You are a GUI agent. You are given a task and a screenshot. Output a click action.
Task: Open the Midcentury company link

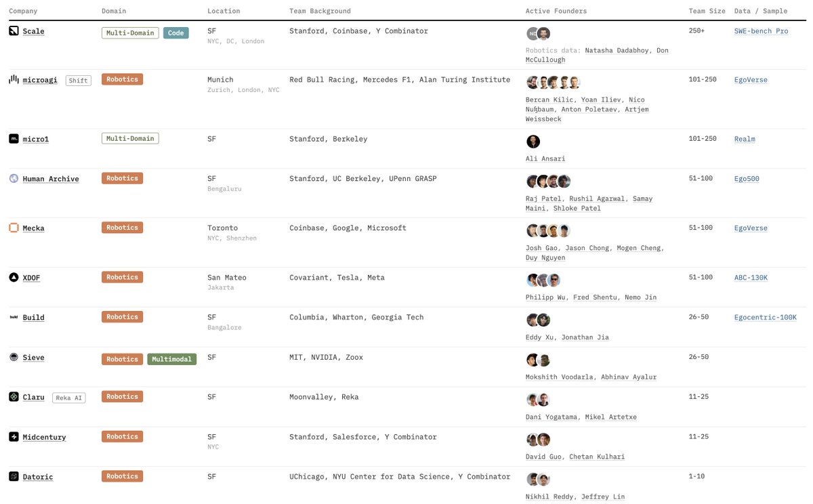pos(44,437)
